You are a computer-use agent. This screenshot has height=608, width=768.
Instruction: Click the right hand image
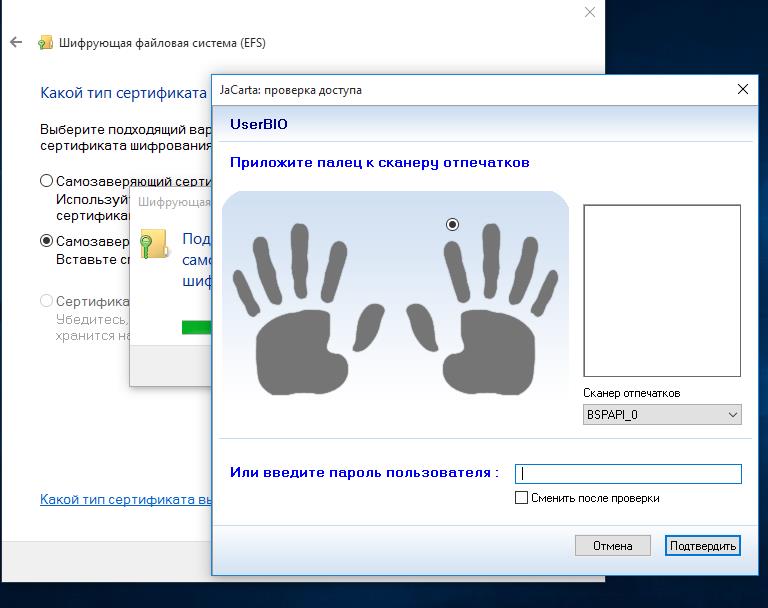point(482,309)
